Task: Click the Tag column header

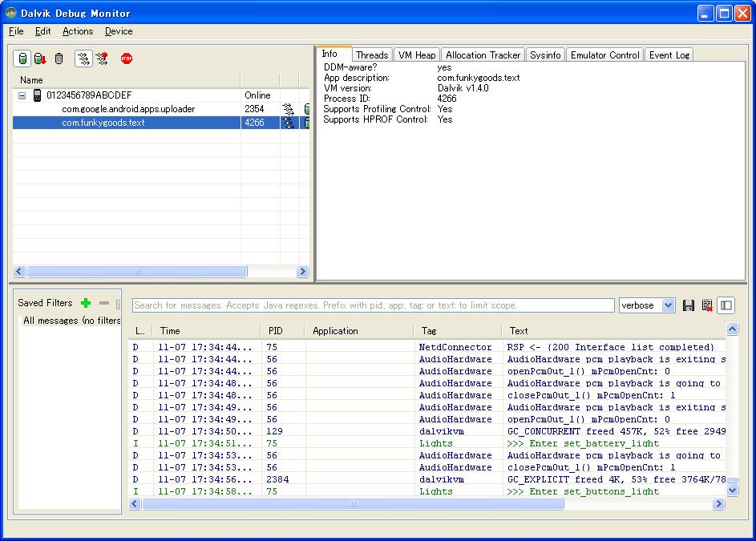Action: [458, 331]
